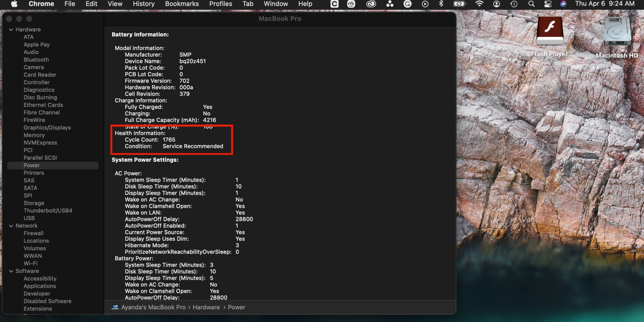Image resolution: width=644 pixels, height=322 pixels.
Task: Click Power in the path bar
Action: (237, 307)
